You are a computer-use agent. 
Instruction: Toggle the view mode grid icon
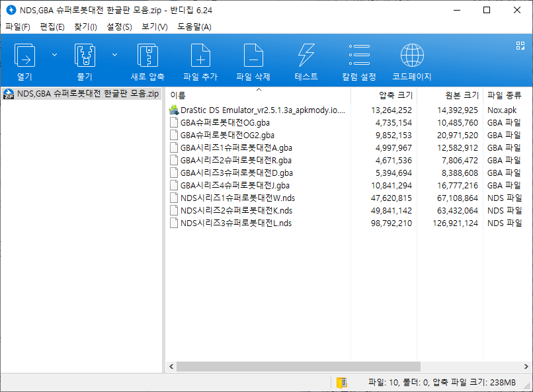(x=520, y=46)
